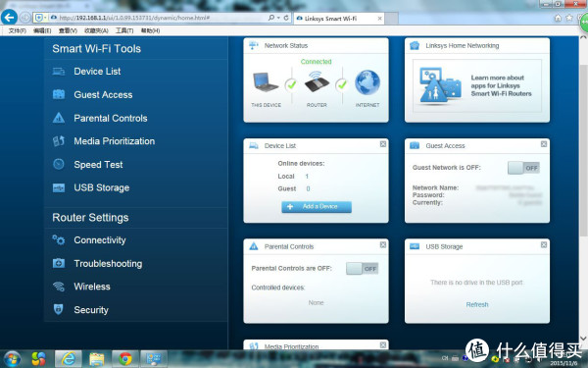Open Guest Access from the sidebar text
The width and height of the screenshot is (588, 368).
(x=103, y=94)
